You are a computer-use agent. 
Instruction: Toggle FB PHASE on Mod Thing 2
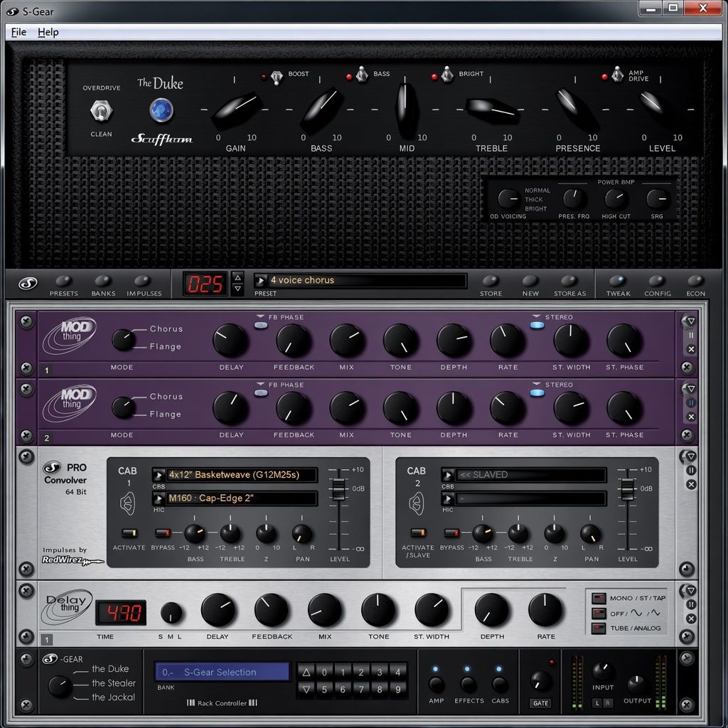click(261, 393)
